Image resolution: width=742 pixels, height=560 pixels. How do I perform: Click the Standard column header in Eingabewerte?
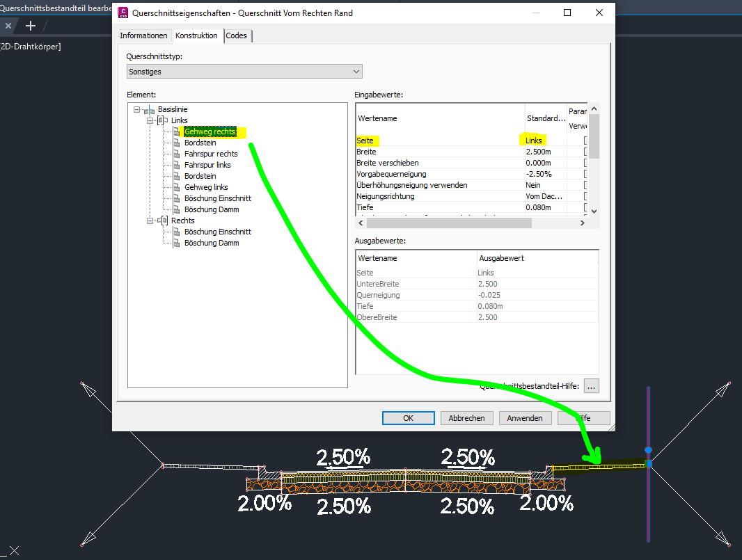(546, 118)
